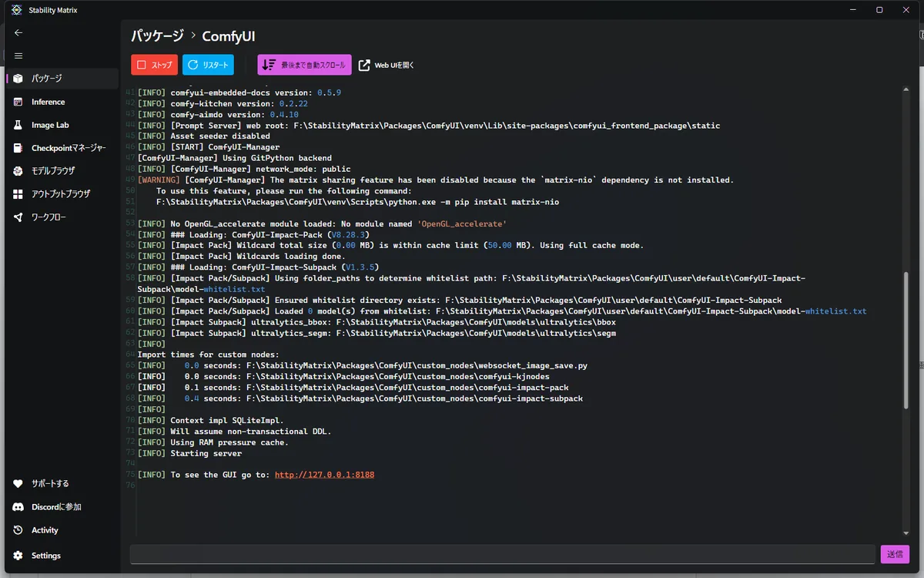Open the Inference page

(62, 102)
